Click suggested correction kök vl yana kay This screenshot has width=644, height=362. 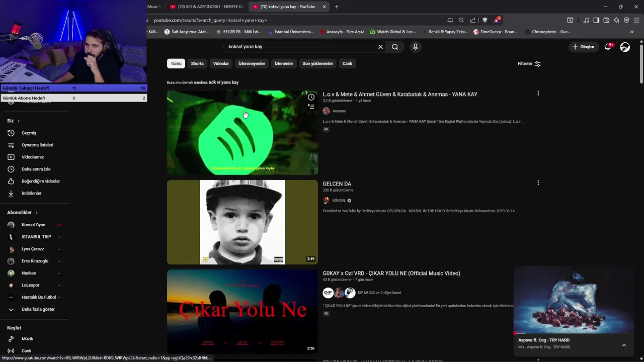tap(224, 82)
